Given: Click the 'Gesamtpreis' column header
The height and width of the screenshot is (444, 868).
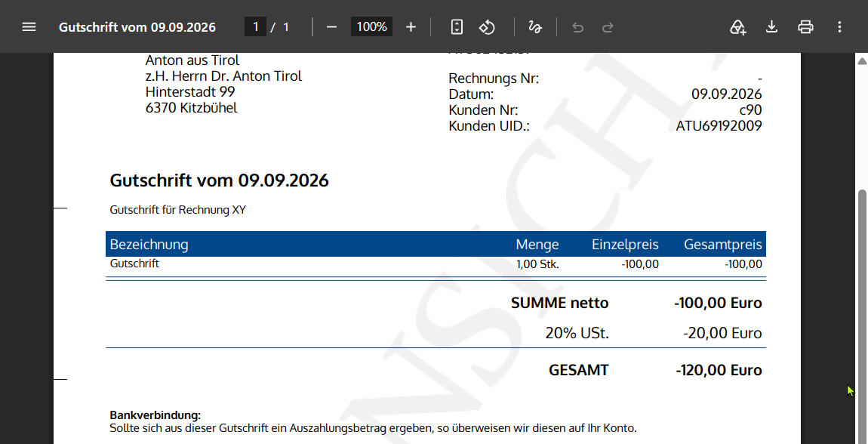Looking at the screenshot, I should (723, 244).
